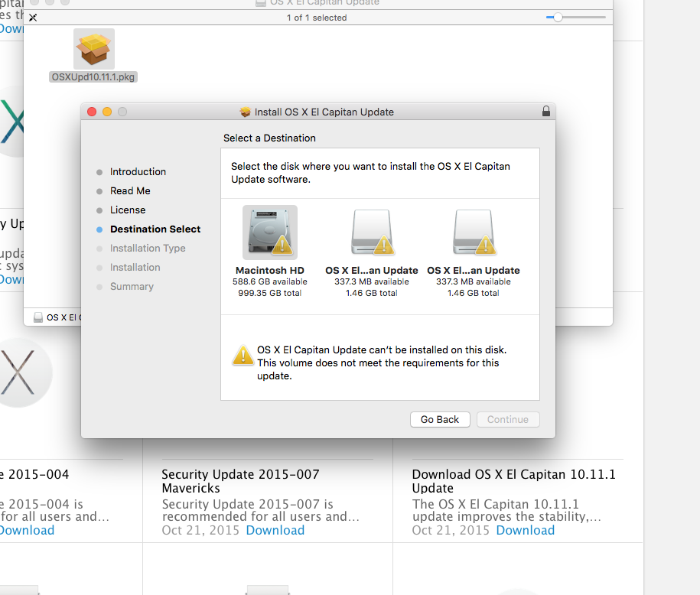The image size is (700, 595).
Task: Click the 588.6 GB available text
Action: point(269,281)
